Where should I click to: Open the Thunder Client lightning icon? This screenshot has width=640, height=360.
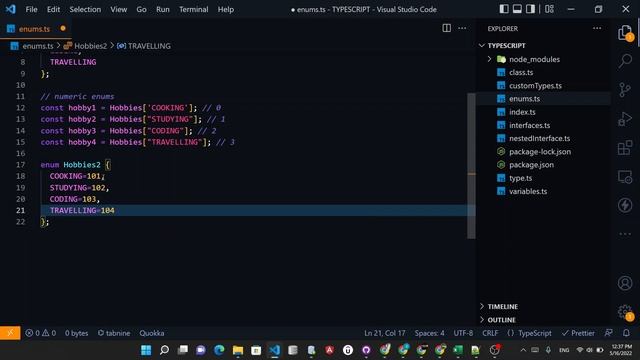coord(625,205)
